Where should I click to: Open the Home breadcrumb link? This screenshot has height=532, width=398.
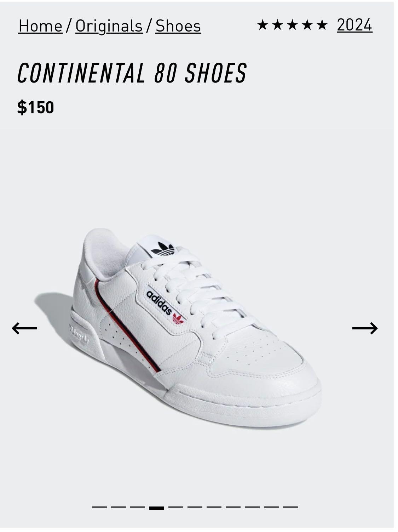(x=40, y=26)
